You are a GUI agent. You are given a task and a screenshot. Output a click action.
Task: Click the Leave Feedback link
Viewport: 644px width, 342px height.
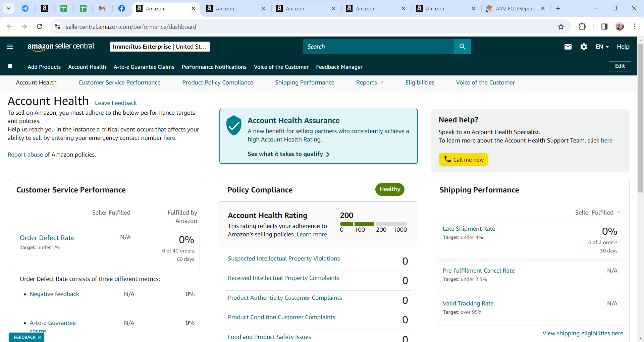click(116, 103)
